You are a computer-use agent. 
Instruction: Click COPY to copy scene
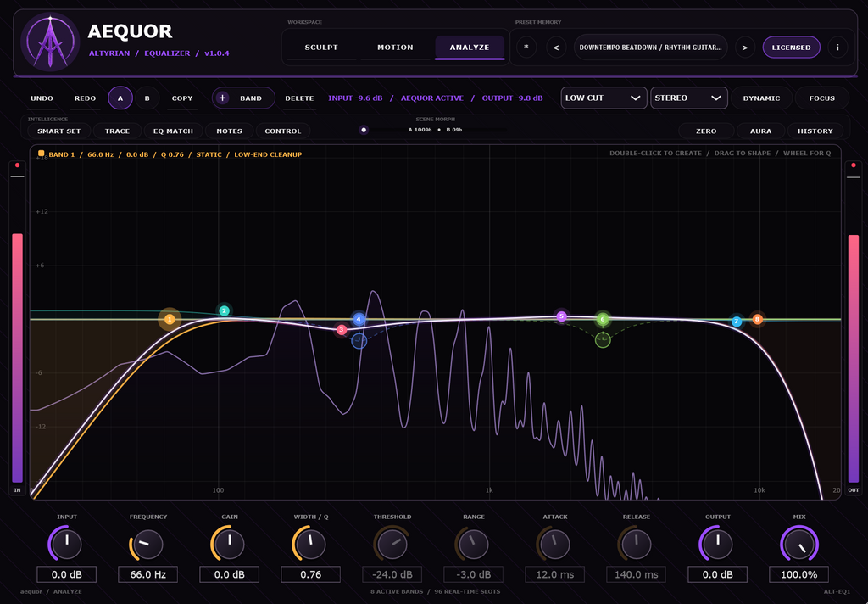(x=182, y=98)
